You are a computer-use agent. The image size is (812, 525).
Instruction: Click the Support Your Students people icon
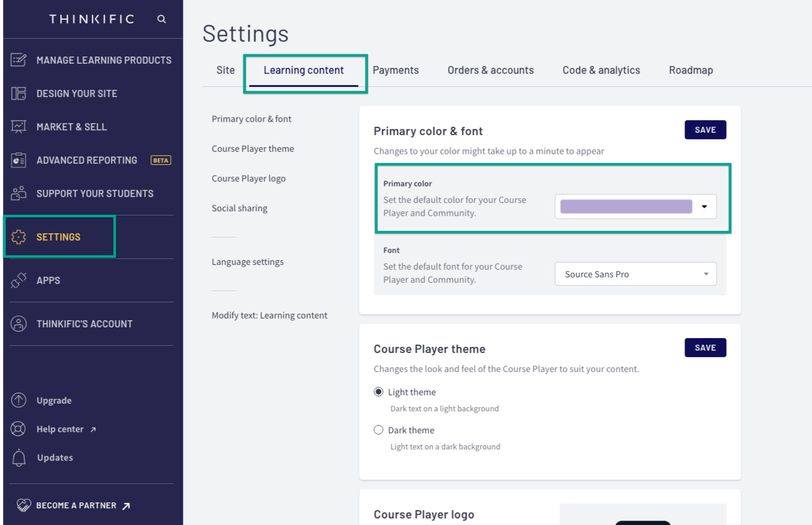(19, 193)
